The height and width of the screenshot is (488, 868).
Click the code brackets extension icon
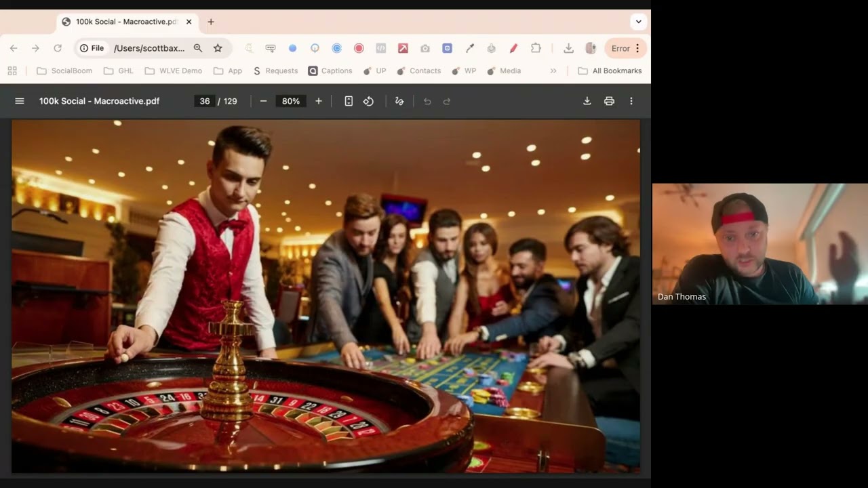[x=381, y=48]
